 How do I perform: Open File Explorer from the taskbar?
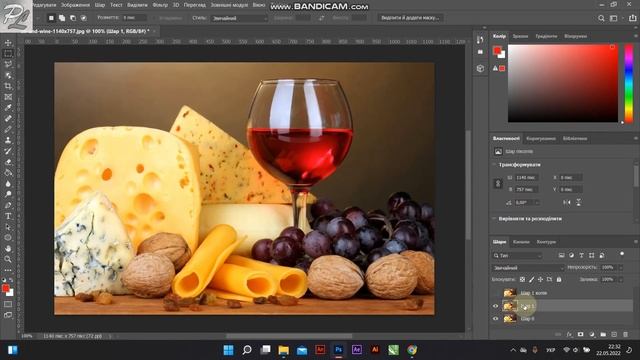click(283, 350)
